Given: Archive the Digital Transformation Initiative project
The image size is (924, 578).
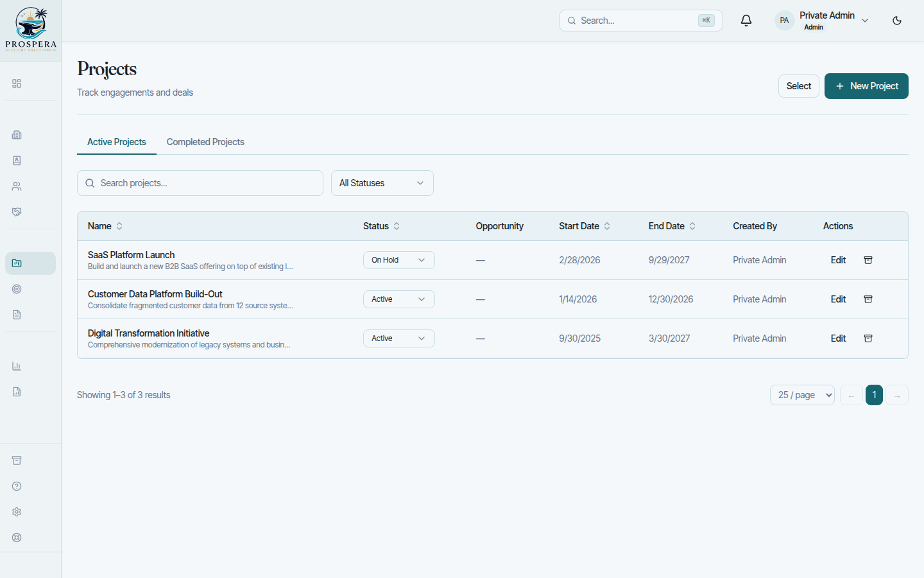Looking at the screenshot, I should [x=868, y=338].
